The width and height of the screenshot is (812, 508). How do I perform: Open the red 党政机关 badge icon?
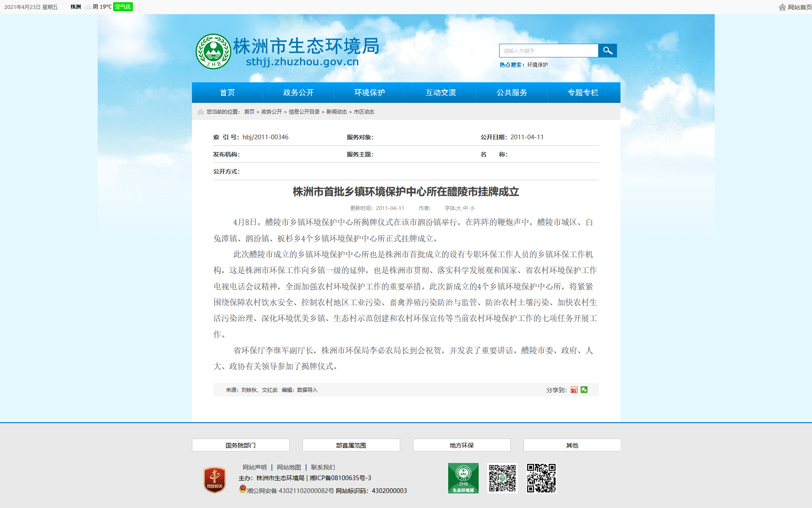click(215, 480)
